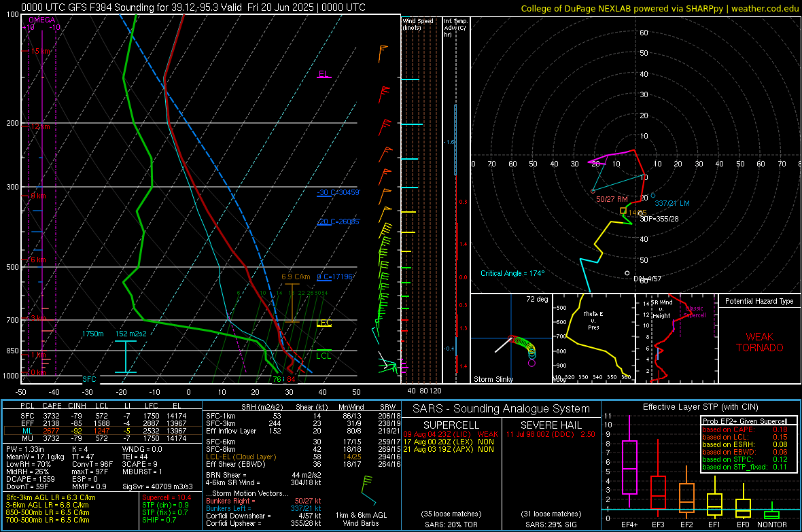Click the PW = 1.33in value

tap(25, 449)
